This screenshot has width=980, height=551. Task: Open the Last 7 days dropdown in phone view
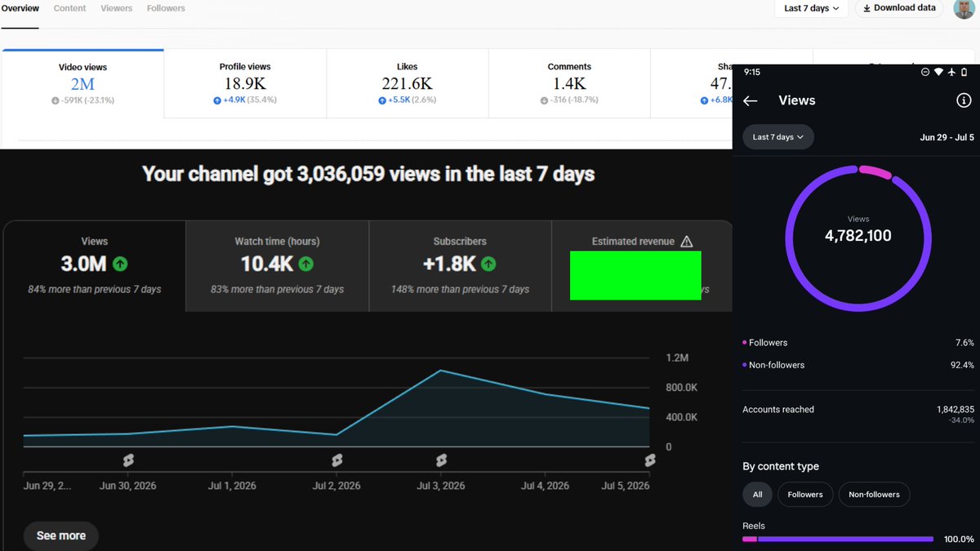[778, 137]
